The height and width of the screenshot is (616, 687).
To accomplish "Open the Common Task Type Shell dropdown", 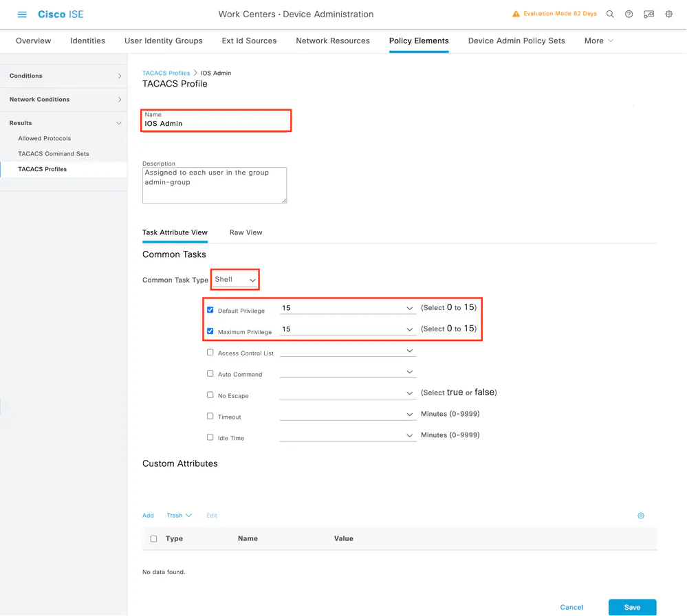I will 235,279.
